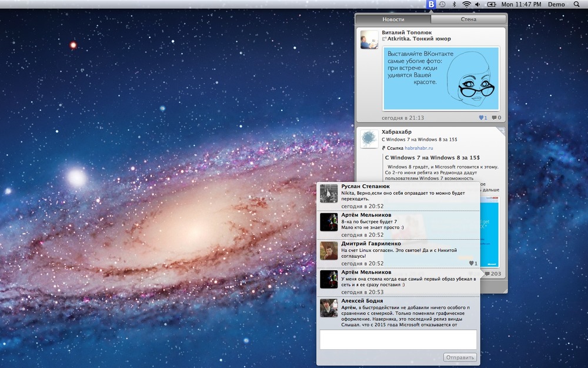Open the Atkritka. Тонкий юмор repost source

(x=419, y=39)
